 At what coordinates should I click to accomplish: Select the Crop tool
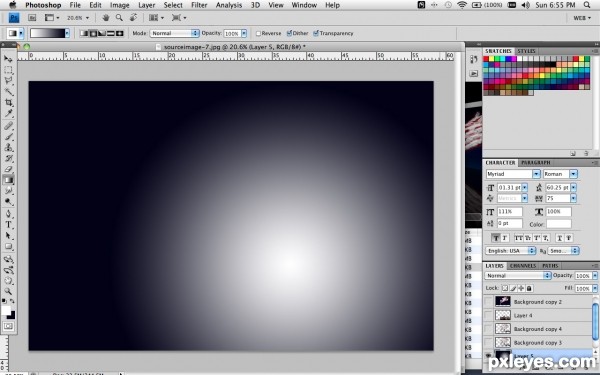tap(8, 103)
